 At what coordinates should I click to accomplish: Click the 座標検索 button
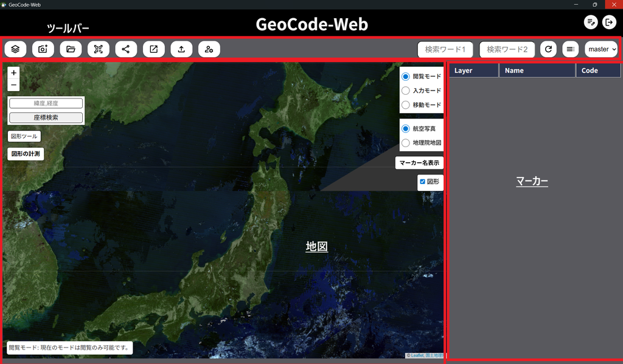pyautogui.click(x=46, y=117)
